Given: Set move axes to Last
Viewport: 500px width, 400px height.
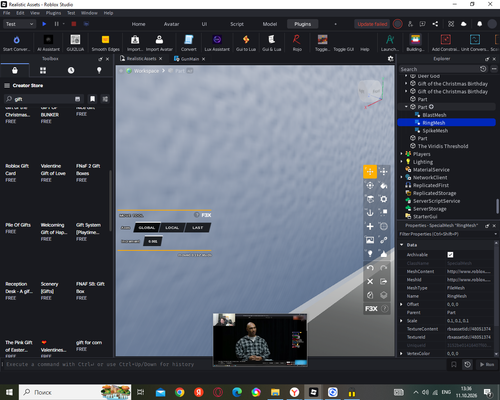Looking at the screenshot, I should pyautogui.click(x=197, y=228).
